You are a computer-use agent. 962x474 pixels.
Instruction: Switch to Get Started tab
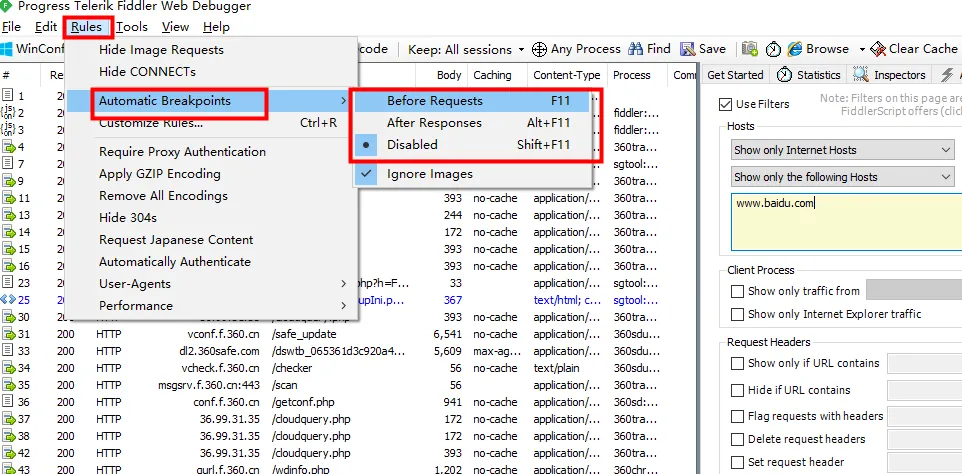(x=735, y=75)
